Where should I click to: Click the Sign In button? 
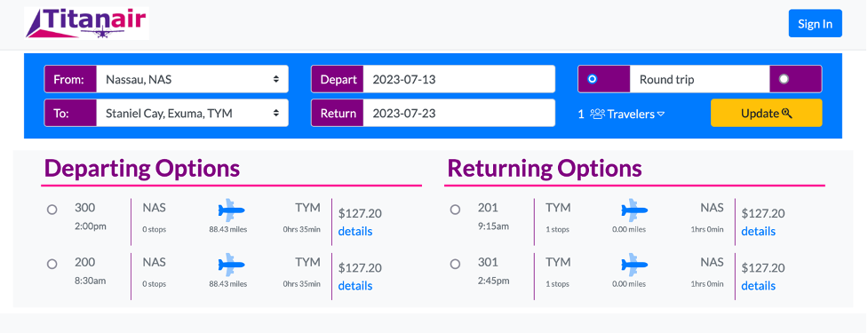pyautogui.click(x=815, y=24)
